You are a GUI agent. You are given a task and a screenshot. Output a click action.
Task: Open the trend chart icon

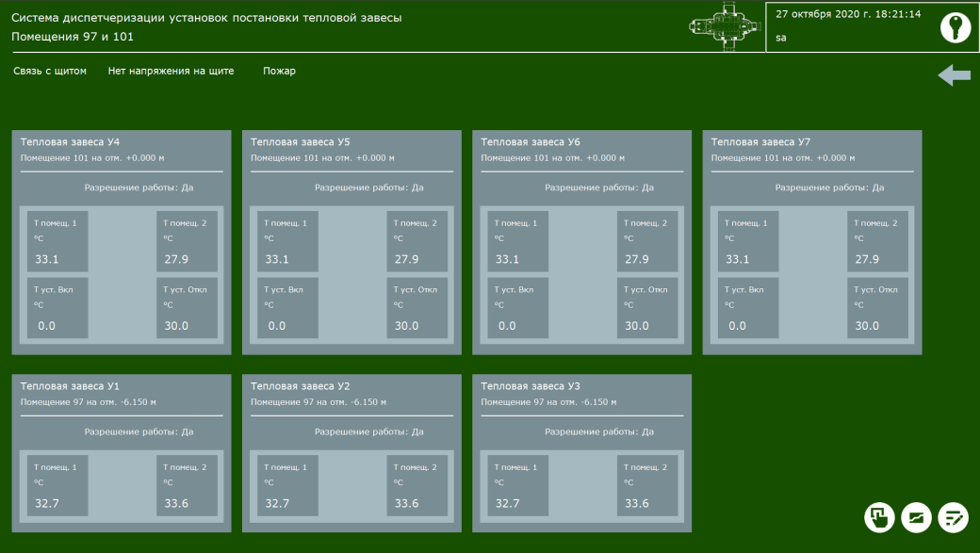click(916, 517)
